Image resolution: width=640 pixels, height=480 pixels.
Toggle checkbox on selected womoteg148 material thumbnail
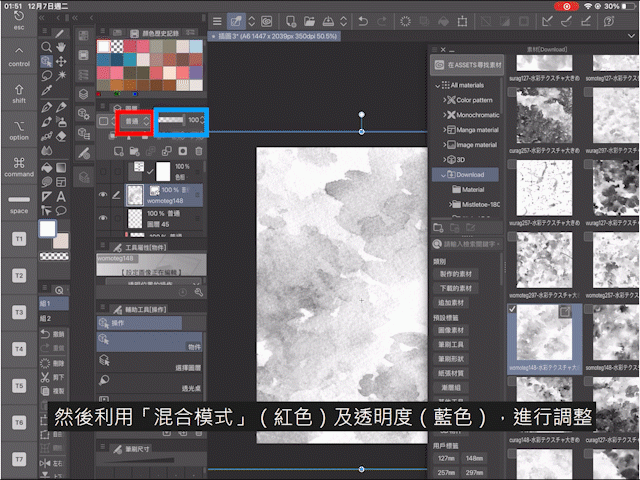pos(512,309)
